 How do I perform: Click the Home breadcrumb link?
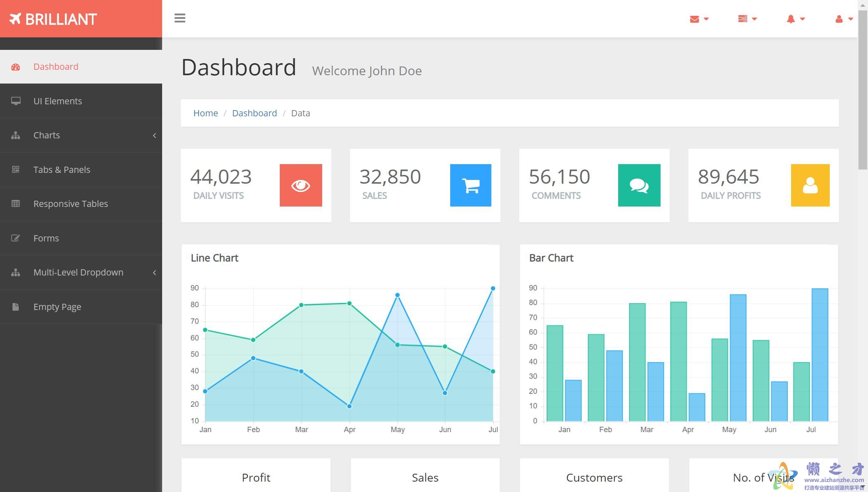click(x=205, y=113)
